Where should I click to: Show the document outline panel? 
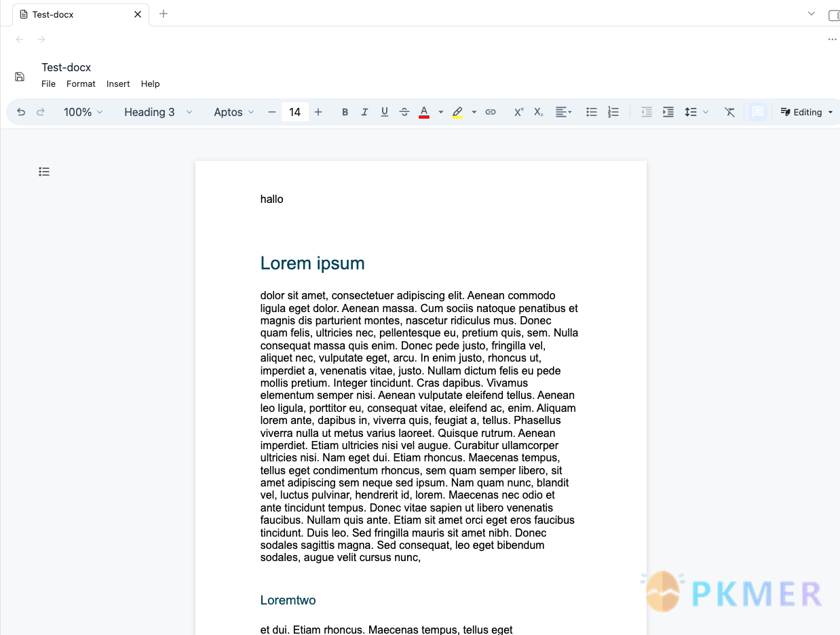point(44,172)
